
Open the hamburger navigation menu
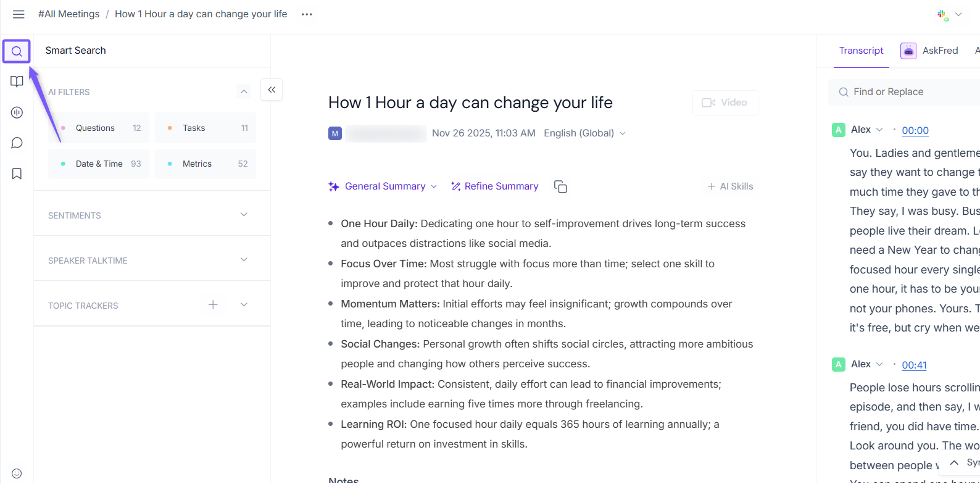coord(19,14)
